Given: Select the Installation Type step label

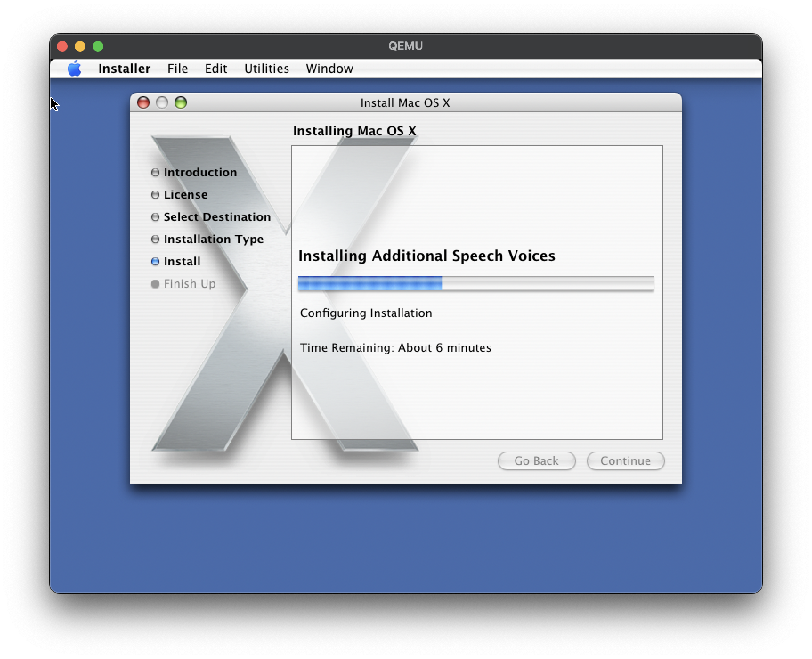Looking at the screenshot, I should click(214, 239).
